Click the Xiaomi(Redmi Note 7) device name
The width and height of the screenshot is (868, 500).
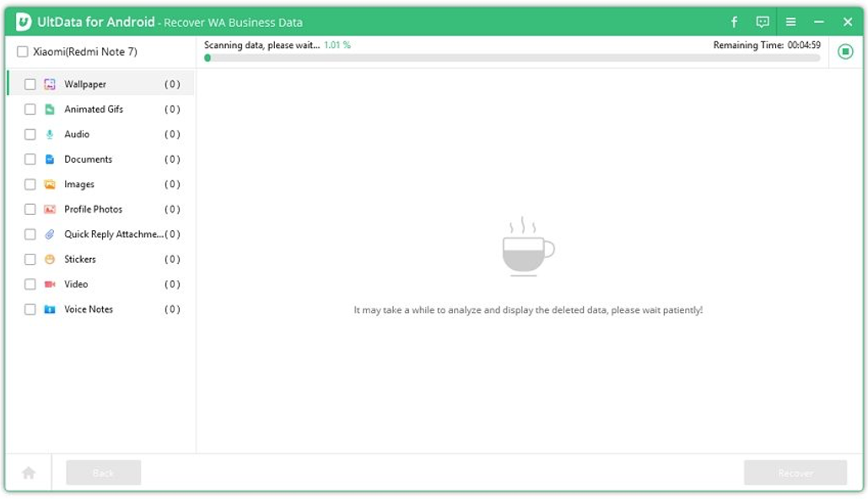click(84, 51)
